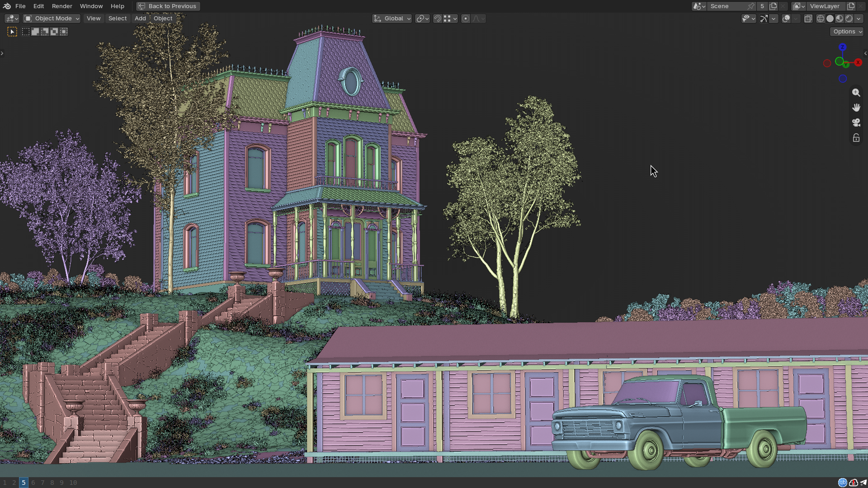Toggle camera view with the camera icon
Viewport: 868px width, 488px height.
pos(856,122)
